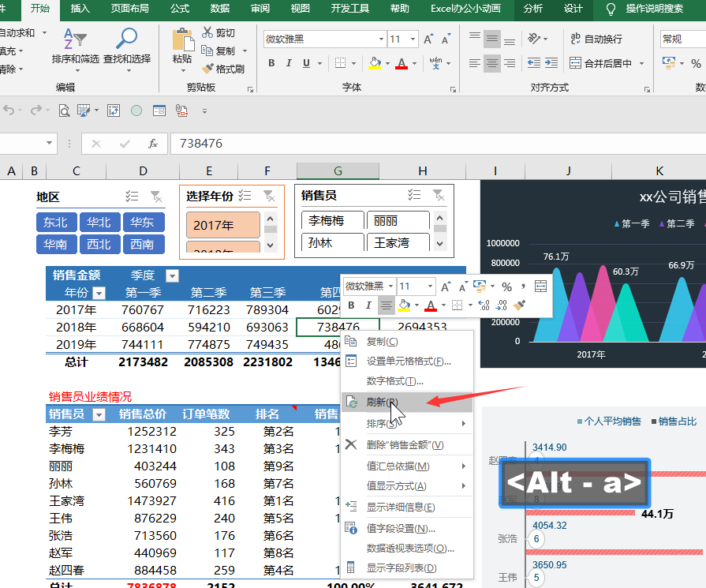Click the ribbon borders icon

tap(341, 63)
